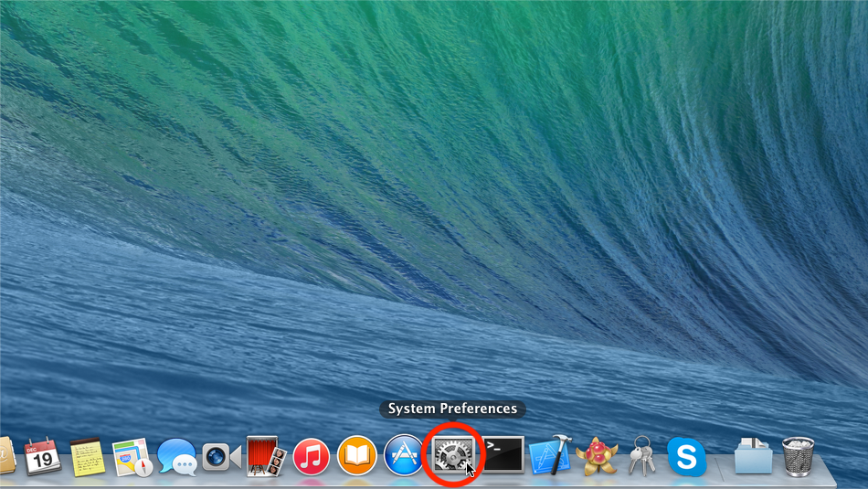This screenshot has height=489, width=868.
Task: Expand the Downloads folder stack
Action: (x=753, y=455)
